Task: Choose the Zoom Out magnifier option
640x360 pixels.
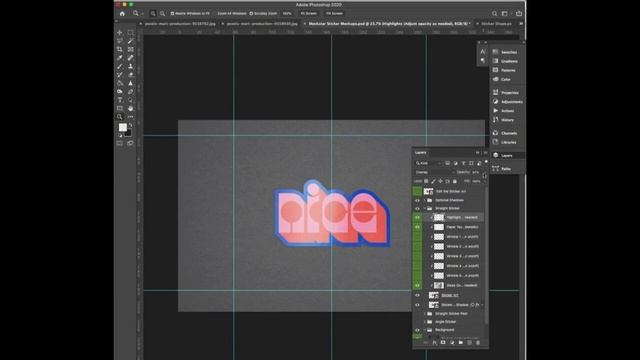Action: (162, 13)
